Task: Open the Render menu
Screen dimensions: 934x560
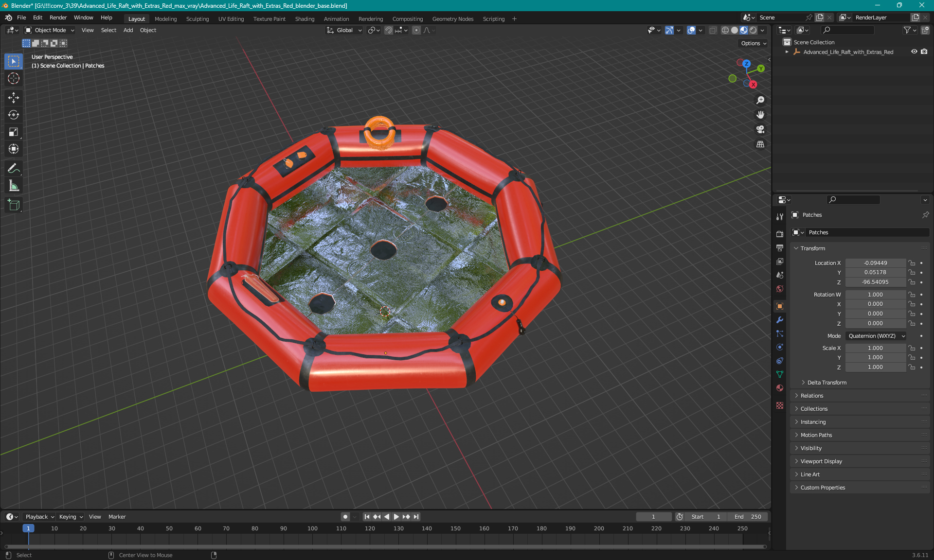Action: 58,17
